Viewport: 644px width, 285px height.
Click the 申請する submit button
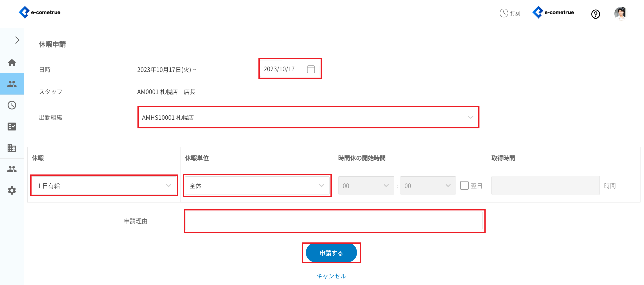point(331,253)
